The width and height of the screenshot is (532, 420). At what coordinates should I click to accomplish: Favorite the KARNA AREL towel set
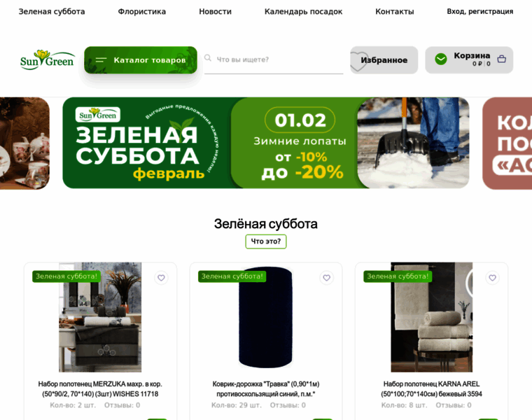coord(492,278)
